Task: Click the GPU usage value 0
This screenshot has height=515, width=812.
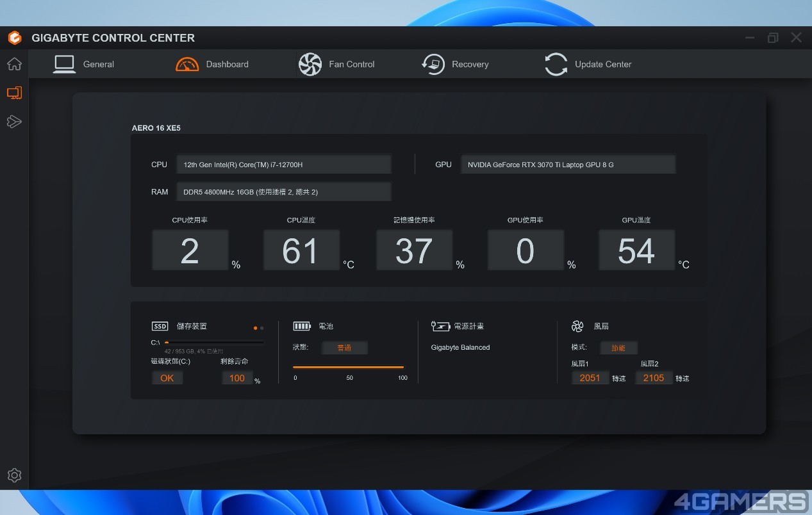Action: coord(526,250)
